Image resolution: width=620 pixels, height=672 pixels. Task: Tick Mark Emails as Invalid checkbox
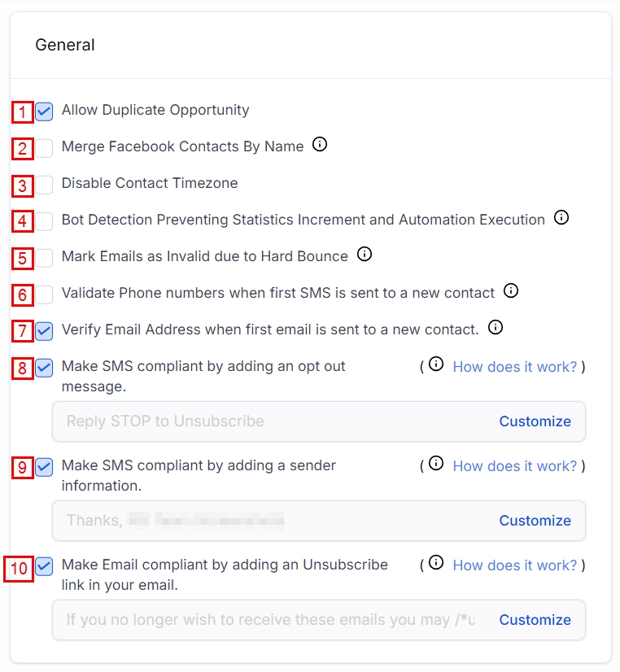[x=45, y=258]
